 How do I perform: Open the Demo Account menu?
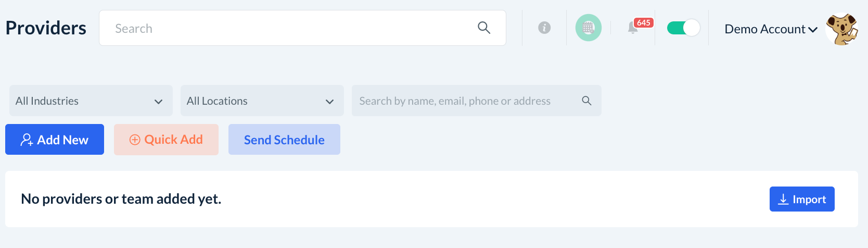click(764, 29)
